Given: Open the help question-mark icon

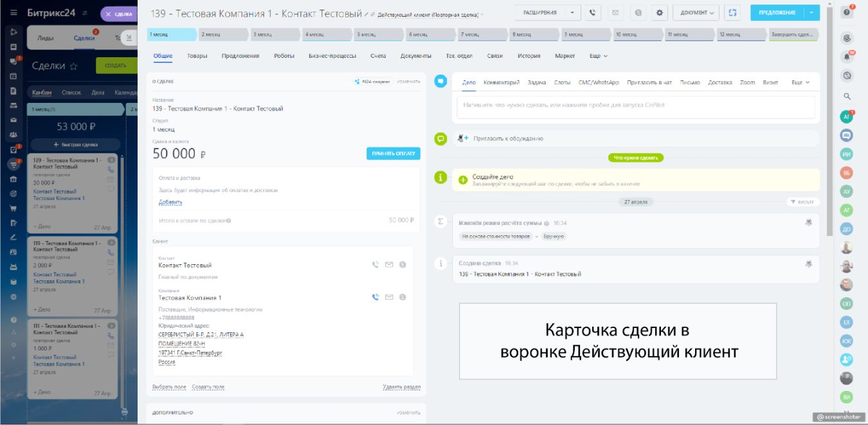Looking at the screenshot, I should pos(847,12).
